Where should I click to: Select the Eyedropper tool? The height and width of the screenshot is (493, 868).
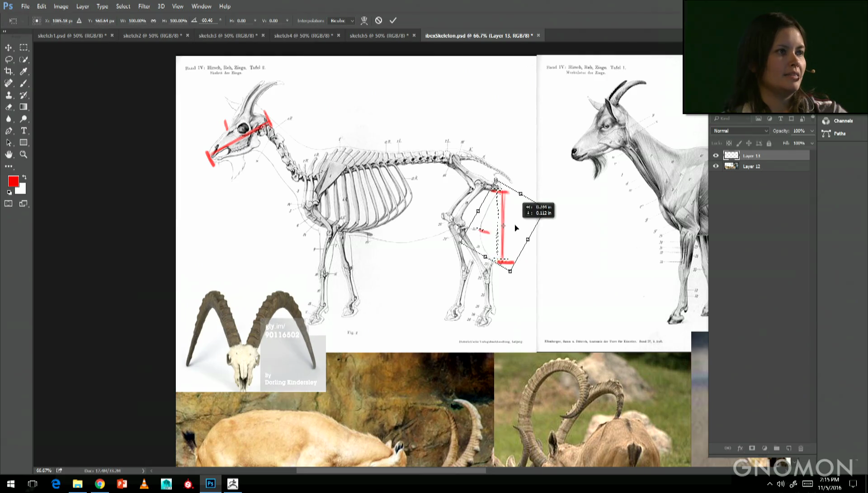[x=24, y=71]
